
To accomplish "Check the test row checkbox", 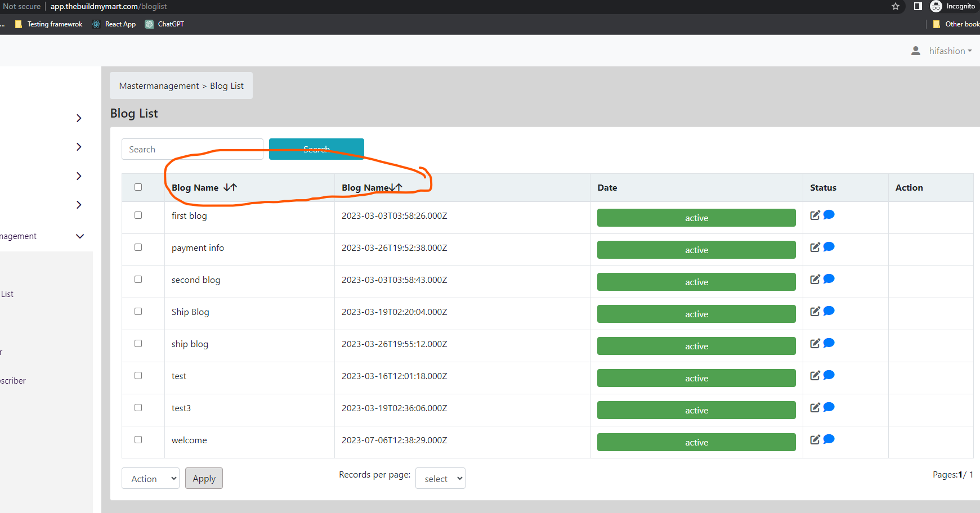I will coord(138,375).
